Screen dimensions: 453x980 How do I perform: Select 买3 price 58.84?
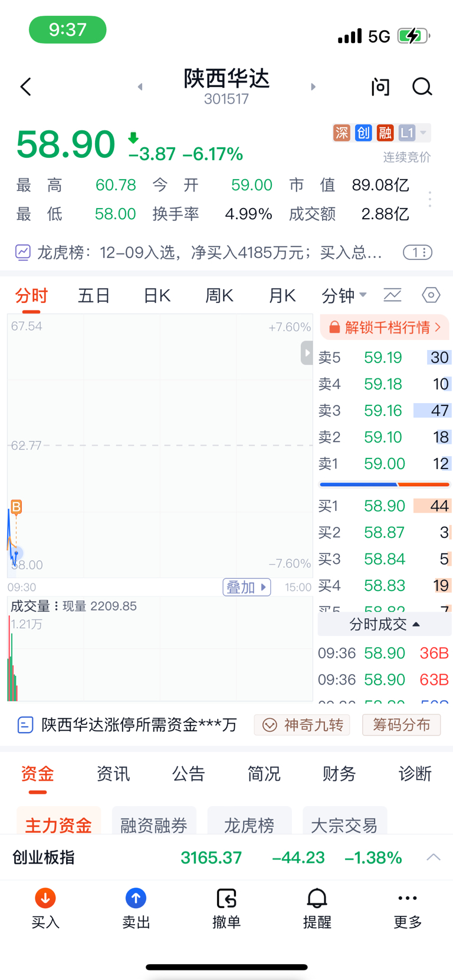(x=385, y=559)
